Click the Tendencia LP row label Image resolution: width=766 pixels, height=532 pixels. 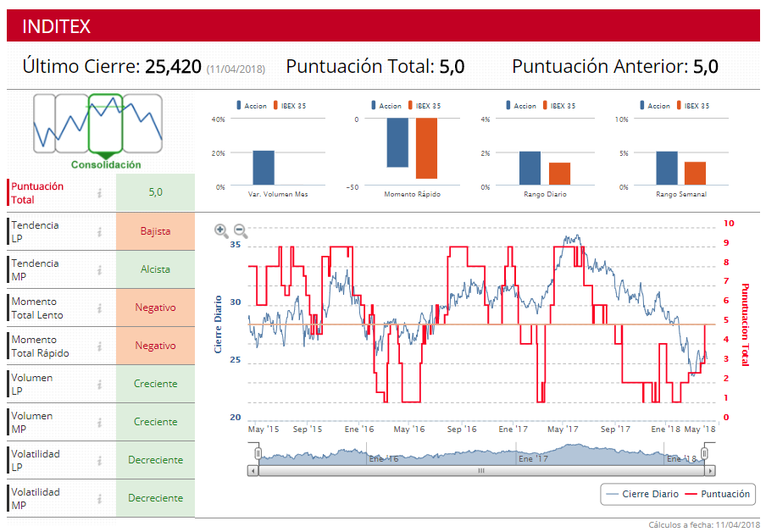coord(35,231)
